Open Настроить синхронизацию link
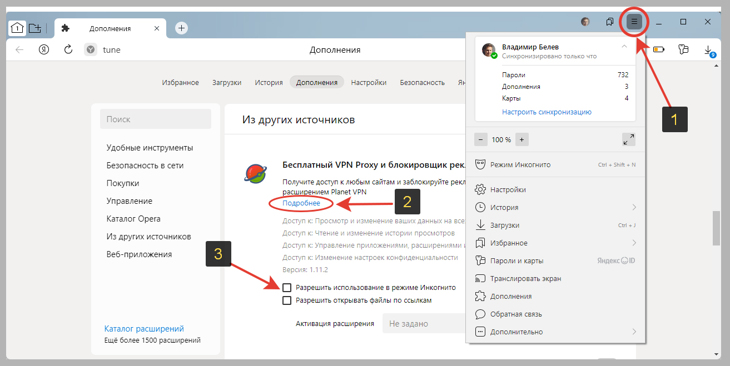The height and width of the screenshot is (366, 730). pos(547,112)
